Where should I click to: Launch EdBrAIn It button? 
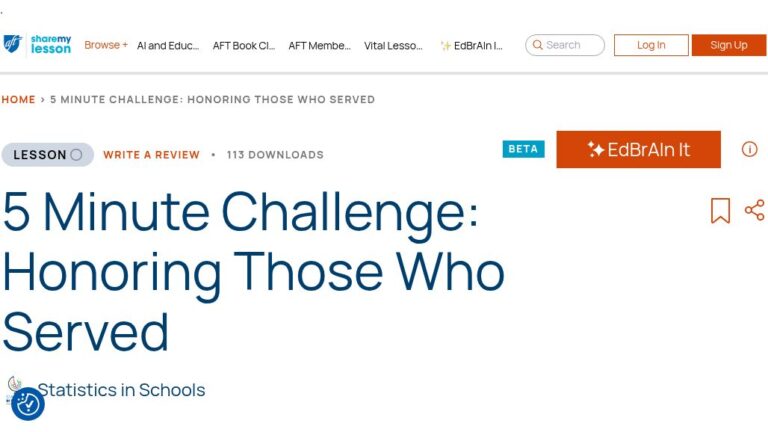click(638, 149)
